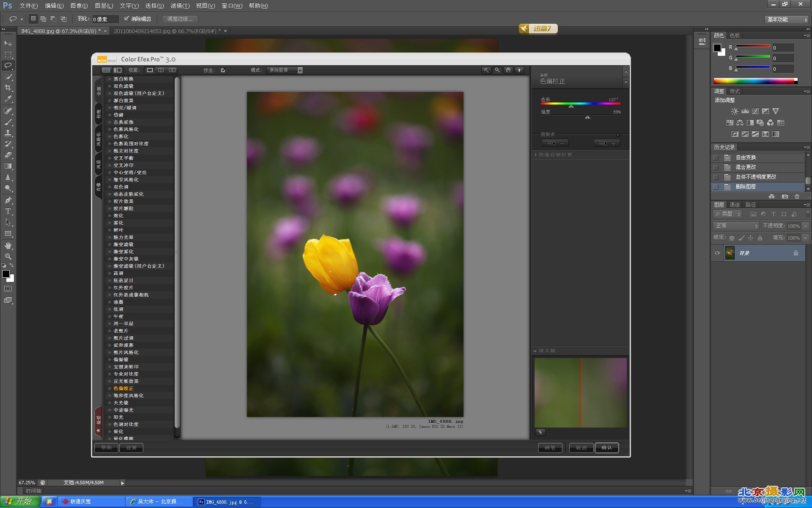Switch to the 通道 tab

[735, 205]
